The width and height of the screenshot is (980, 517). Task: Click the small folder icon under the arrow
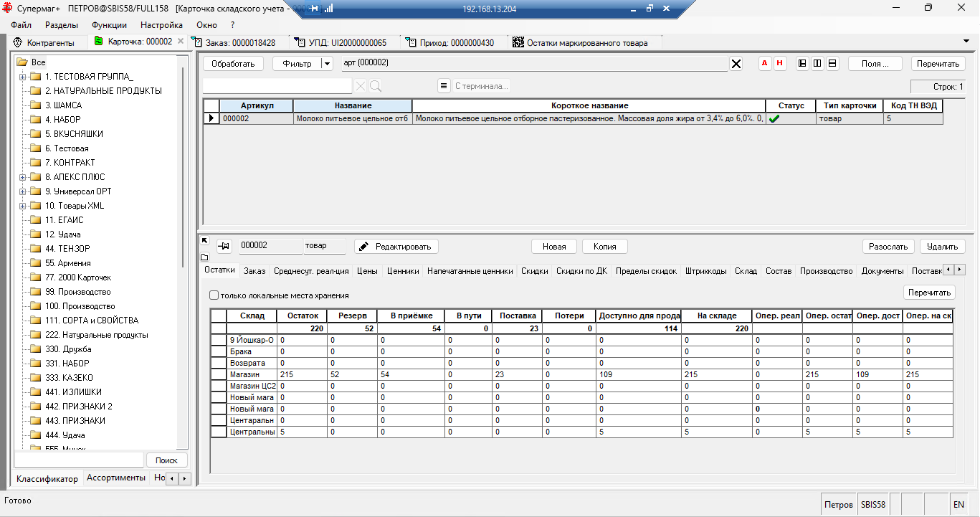pyautogui.click(x=204, y=257)
